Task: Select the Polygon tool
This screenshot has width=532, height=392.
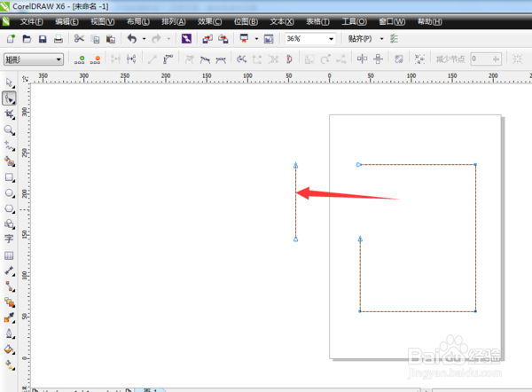Action: click(x=10, y=208)
